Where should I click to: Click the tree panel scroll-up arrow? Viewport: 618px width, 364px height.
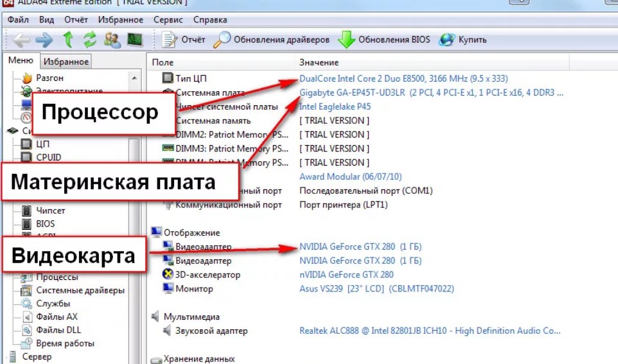click(x=134, y=78)
